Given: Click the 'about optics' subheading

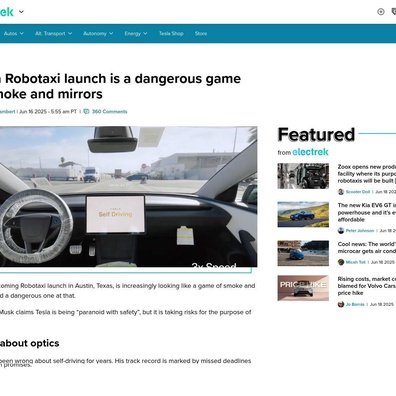Looking at the screenshot, I should (30, 343).
